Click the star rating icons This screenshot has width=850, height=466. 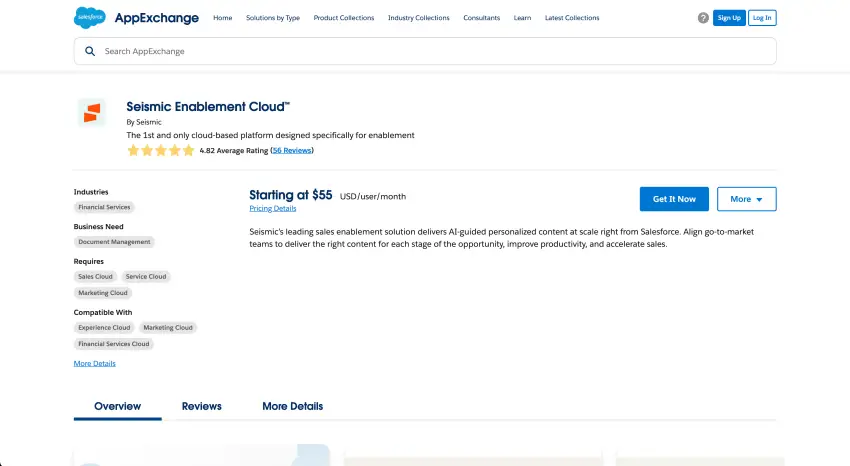pos(161,151)
